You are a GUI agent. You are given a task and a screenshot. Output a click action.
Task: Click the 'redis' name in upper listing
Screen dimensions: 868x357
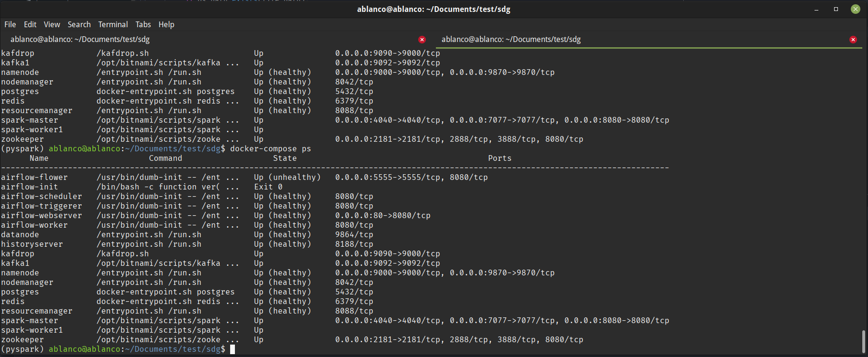[x=13, y=101]
